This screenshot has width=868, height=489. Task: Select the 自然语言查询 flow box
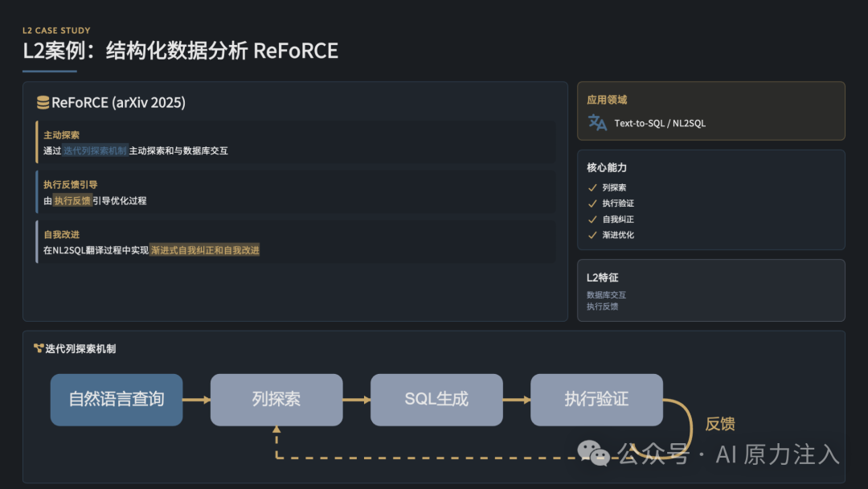click(x=117, y=399)
